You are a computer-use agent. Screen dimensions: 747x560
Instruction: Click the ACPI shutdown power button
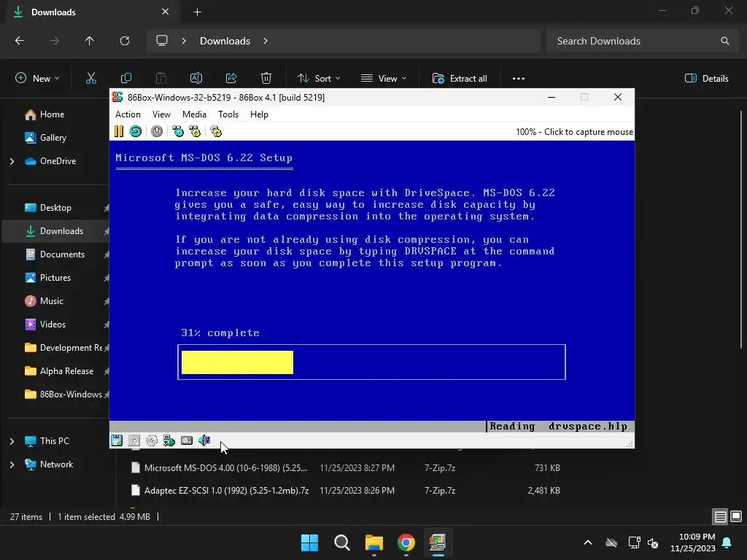(x=157, y=131)
